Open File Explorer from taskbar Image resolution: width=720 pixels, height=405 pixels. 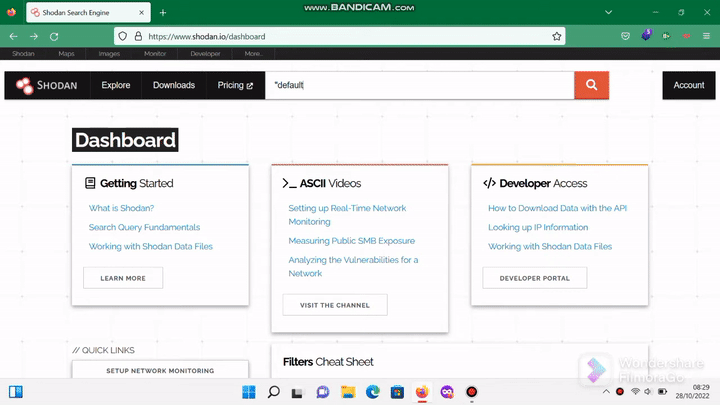click(x=348, y=392)
